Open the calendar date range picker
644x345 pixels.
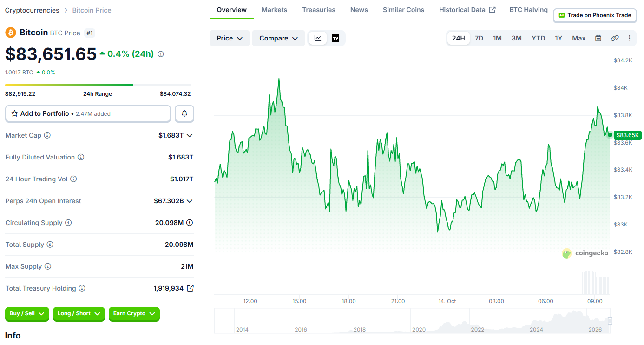coord(598,38)
